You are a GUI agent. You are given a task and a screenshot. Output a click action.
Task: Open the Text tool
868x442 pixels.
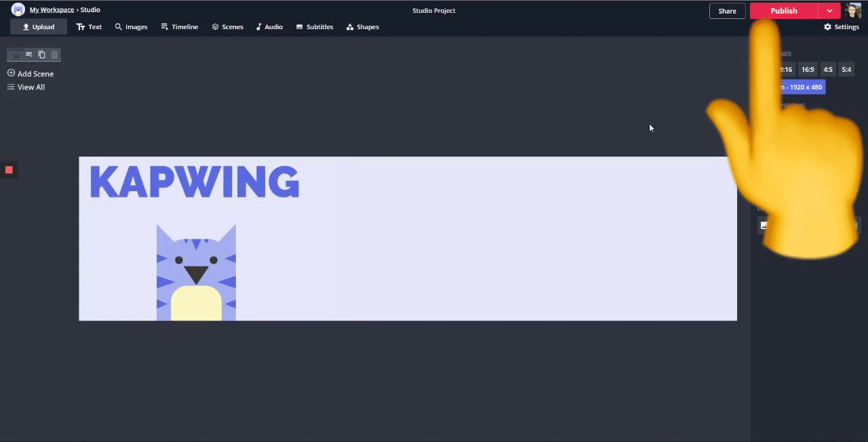tap(89, 27)
